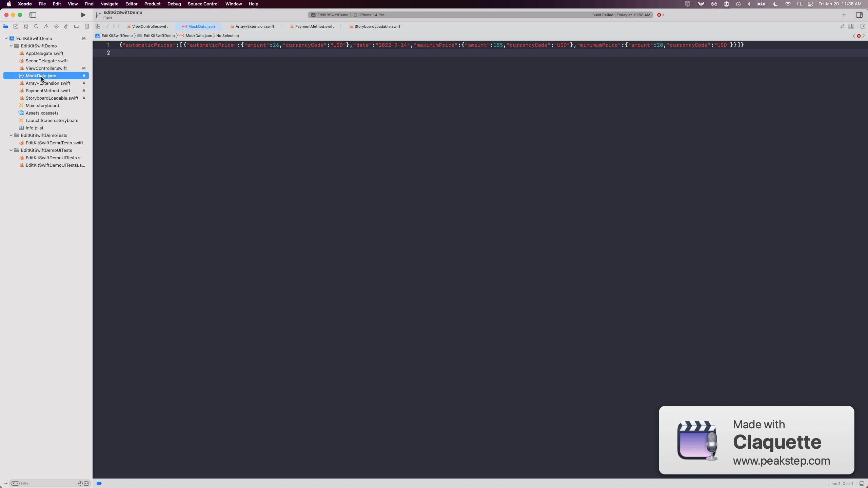
Task: Open the Find navigator magnifying glass
Action: 36,26
